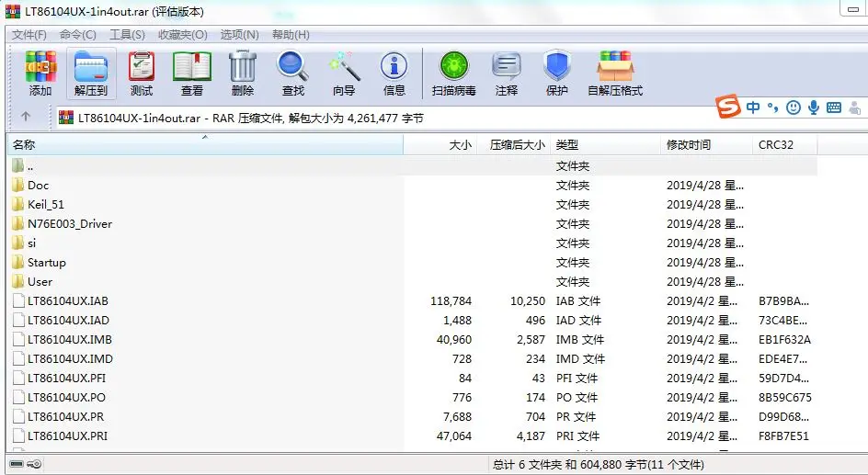Open the 工具(S) menu
Viewport: 868px width, 475px height.
pos(127,35)
